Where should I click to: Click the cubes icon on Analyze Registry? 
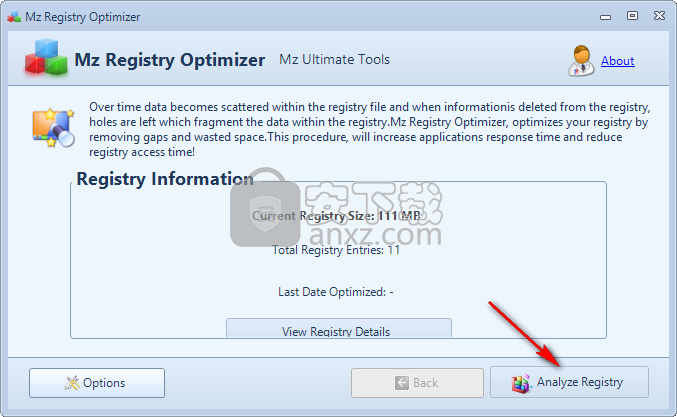[x=521, y=383]
